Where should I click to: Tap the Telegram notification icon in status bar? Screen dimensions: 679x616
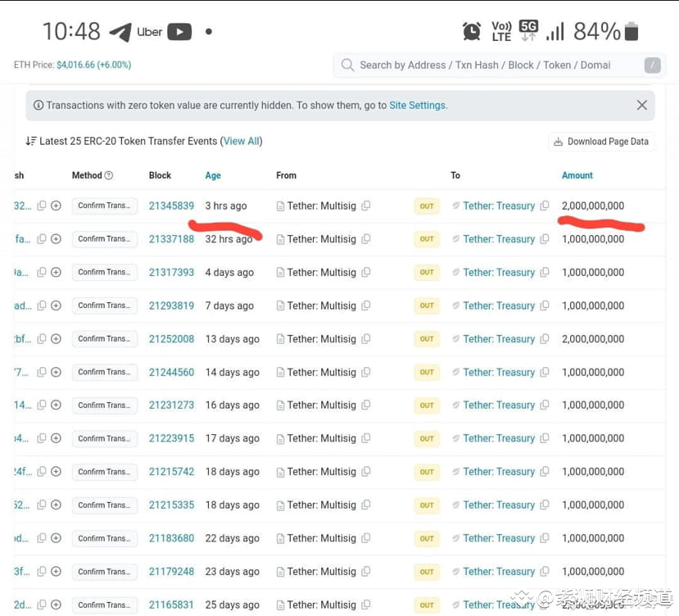pos(120,32)
